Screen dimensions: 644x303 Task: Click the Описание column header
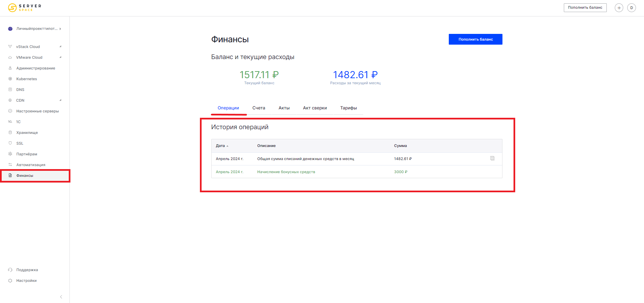[266, 146]
